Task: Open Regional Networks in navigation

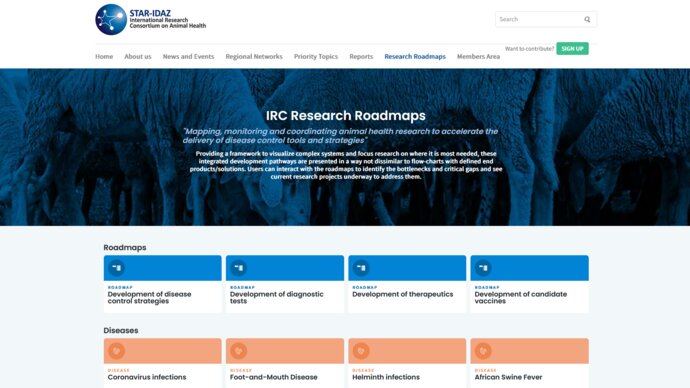Action: tap(254, 56)
